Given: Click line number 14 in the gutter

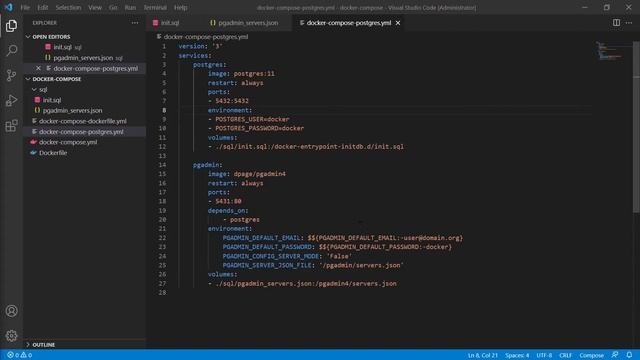Looking at the screenshot, I should click(x=162, y=165).
